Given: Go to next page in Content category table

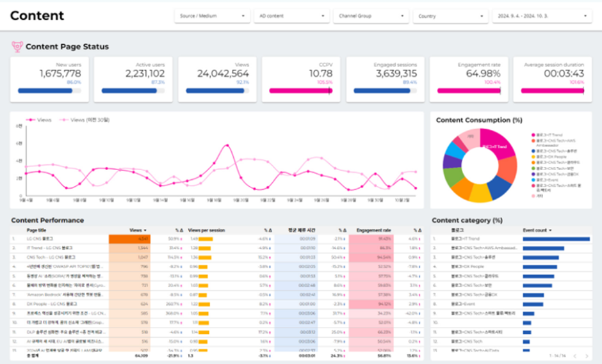Looking at the screenshot, I should (x=587, y=356).
